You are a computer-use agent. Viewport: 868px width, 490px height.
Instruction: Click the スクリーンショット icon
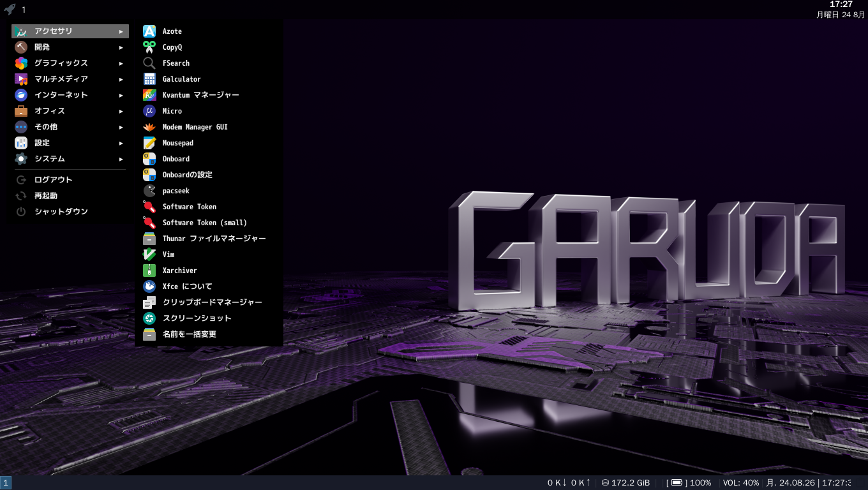click(x=149, y=318)
